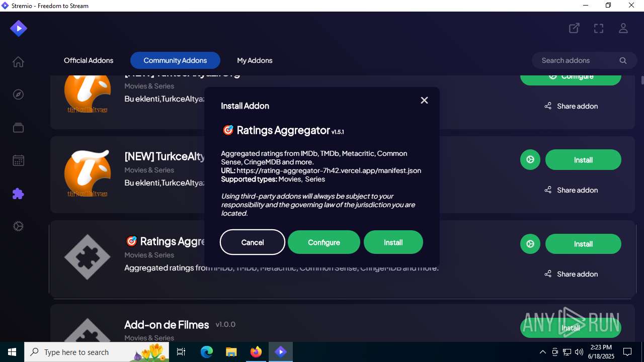Click the search magnifier icon
Screen dimensions: 644x362
tap(623, 60)
